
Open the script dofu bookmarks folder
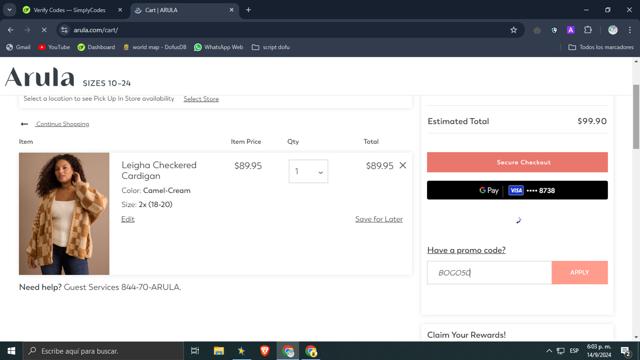[271, 47]
